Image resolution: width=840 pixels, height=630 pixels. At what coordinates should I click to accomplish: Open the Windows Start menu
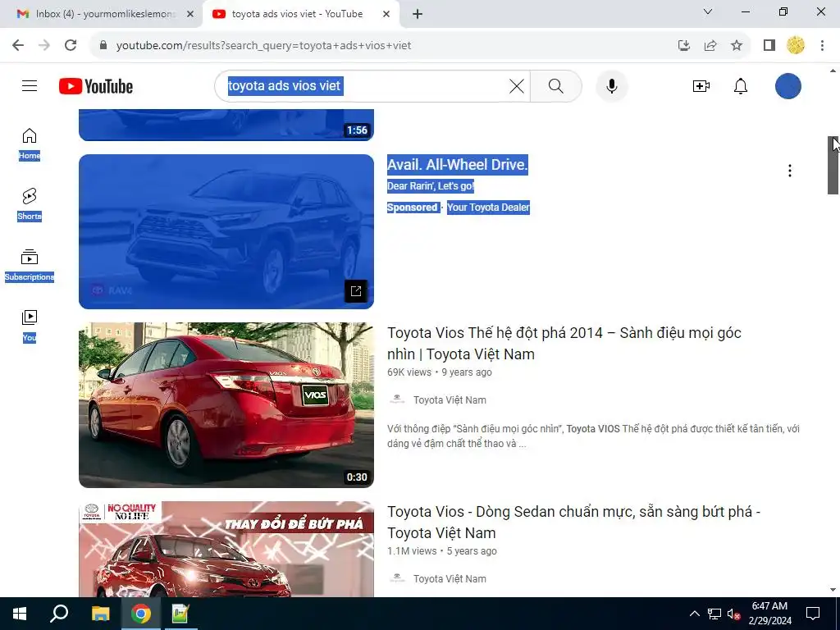click(x=20, y=614)
